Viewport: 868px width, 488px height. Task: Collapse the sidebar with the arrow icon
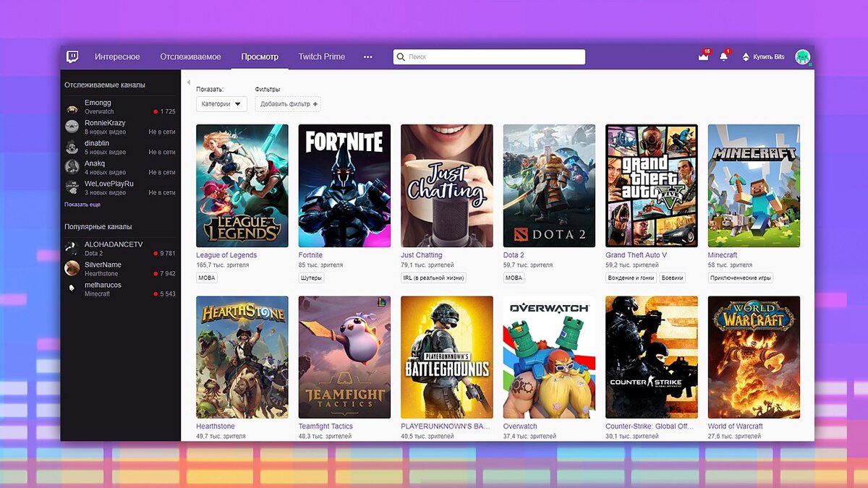coord(188,82)
